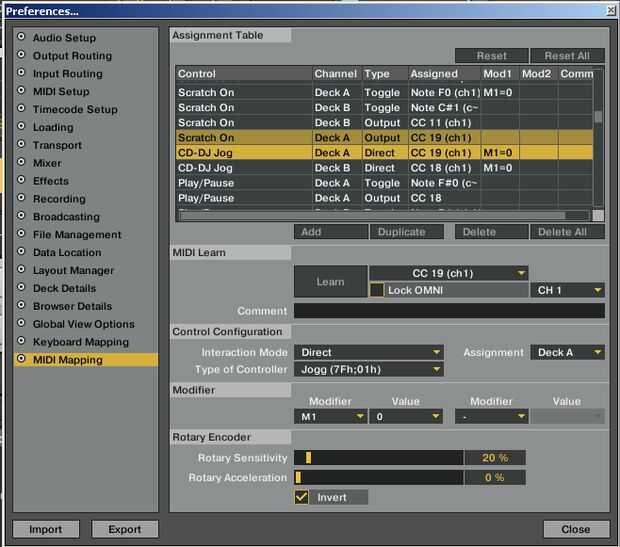The image size is (620, 547).
Task: Click the bullet icon beside Audio Setup
Action: click(21, 37)
